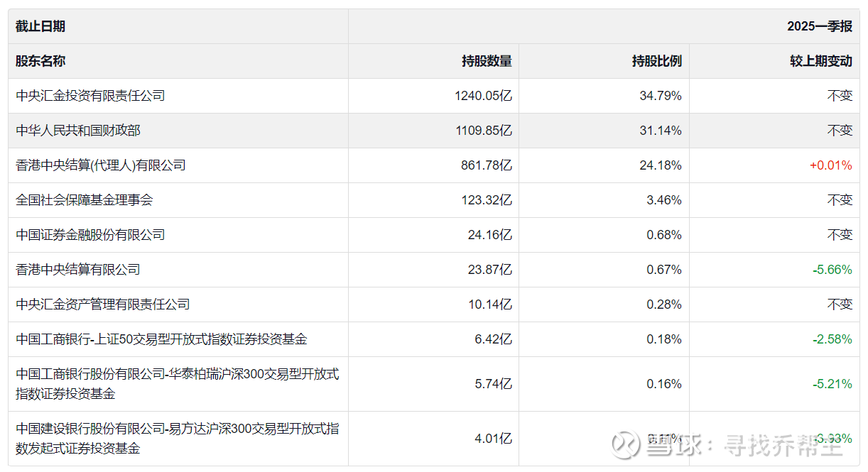
Task: Click the green -5.66% change value
Action: (x=832, y=270)
